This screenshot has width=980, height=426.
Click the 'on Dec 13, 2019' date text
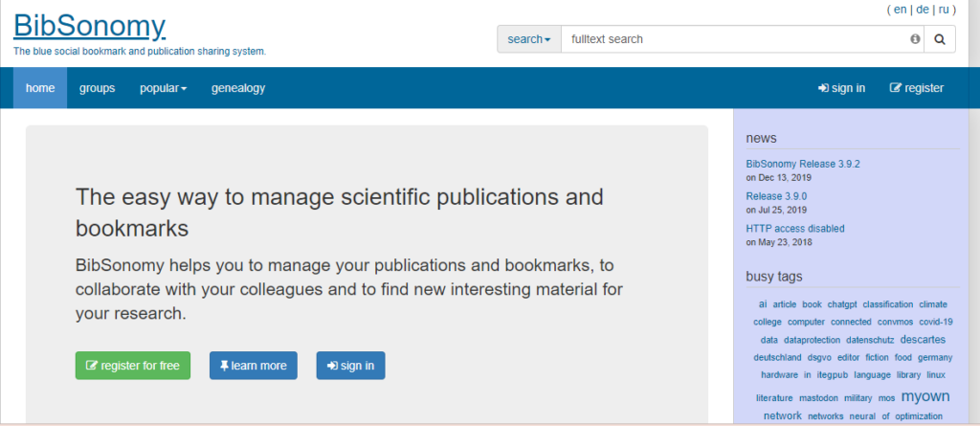[x=779, y=178]
